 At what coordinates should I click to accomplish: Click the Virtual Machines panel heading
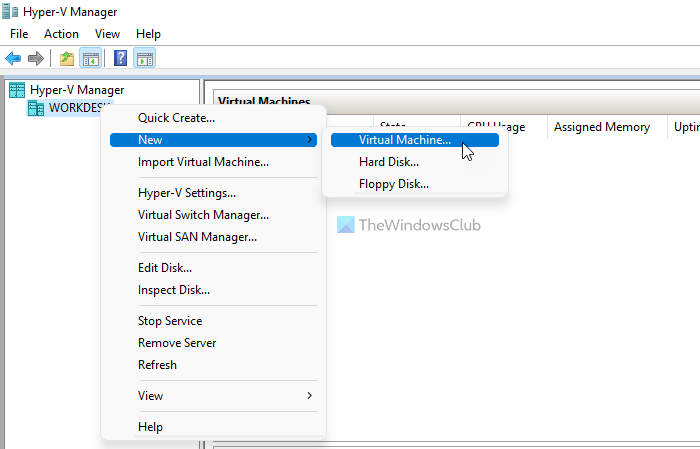pyautogui.click(x=264, y=102)
